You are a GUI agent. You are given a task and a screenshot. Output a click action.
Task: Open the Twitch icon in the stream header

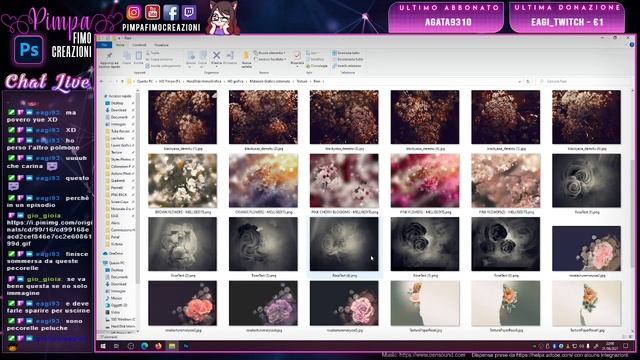point(189,12)
